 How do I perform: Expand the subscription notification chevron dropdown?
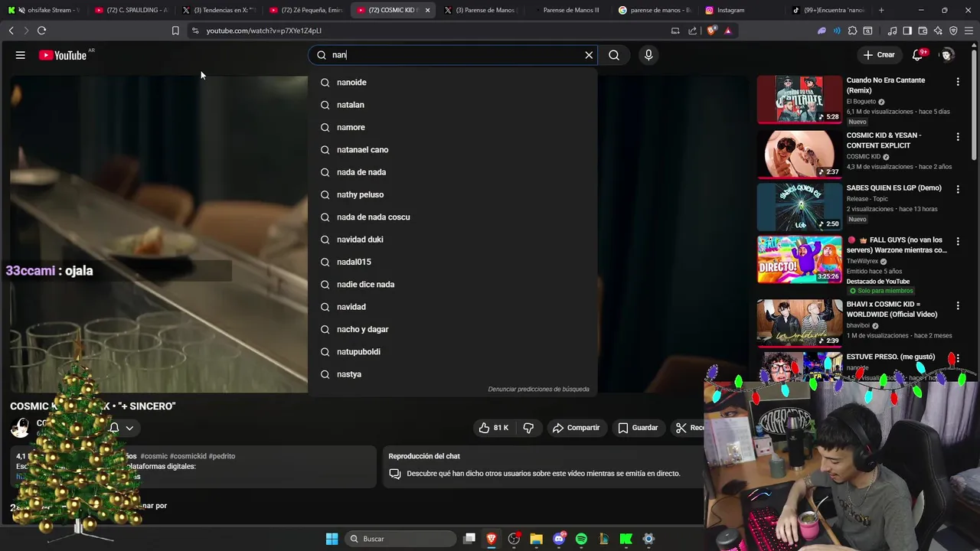pos(129,428)
